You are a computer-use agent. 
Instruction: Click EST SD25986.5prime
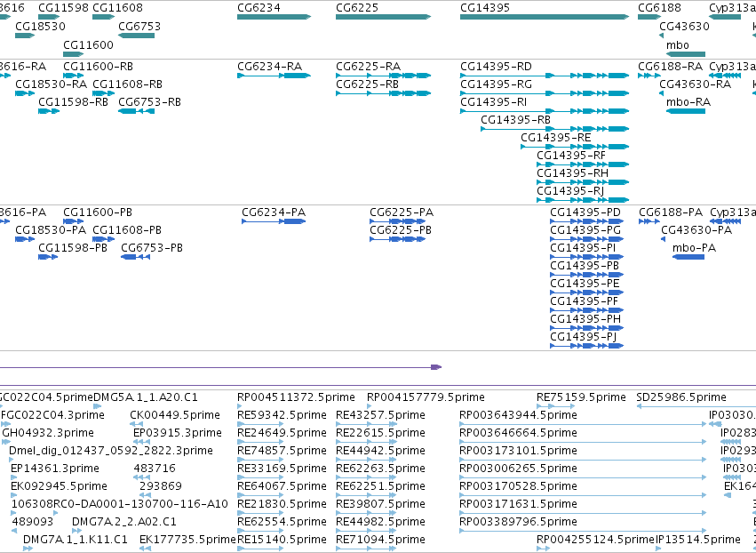pyautogui.click(x=696, y=406)
